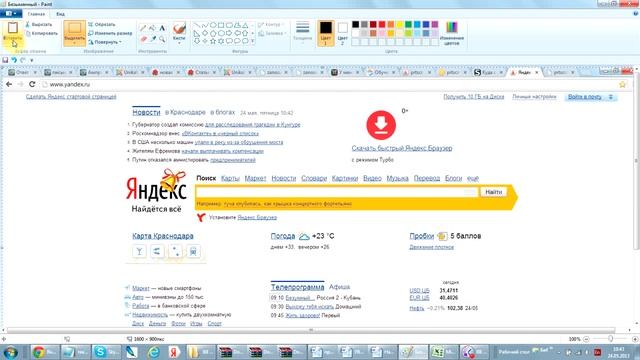Open the Size (Толщина) line thickness dropdown
The width and height of the screenshot is (640, 360).
(302, 33)
